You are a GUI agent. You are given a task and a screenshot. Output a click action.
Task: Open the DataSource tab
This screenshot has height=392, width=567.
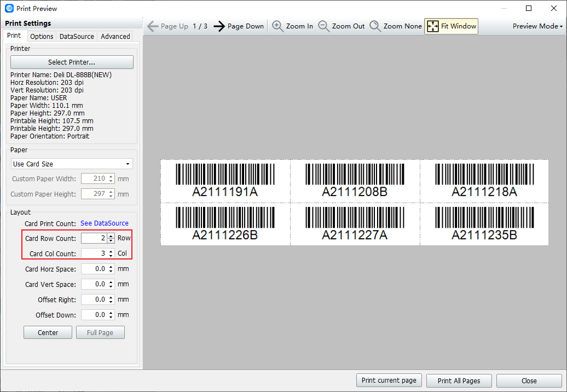pos(77,36)
